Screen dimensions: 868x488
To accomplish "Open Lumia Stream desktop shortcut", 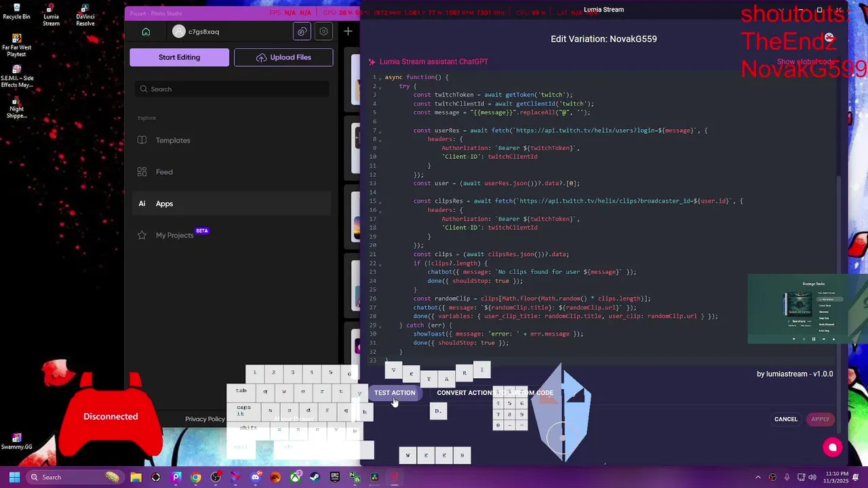I will point(51,15).
